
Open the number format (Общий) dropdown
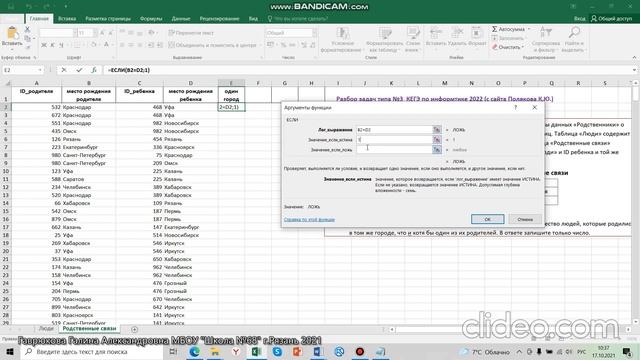click(x=315, y=33)
